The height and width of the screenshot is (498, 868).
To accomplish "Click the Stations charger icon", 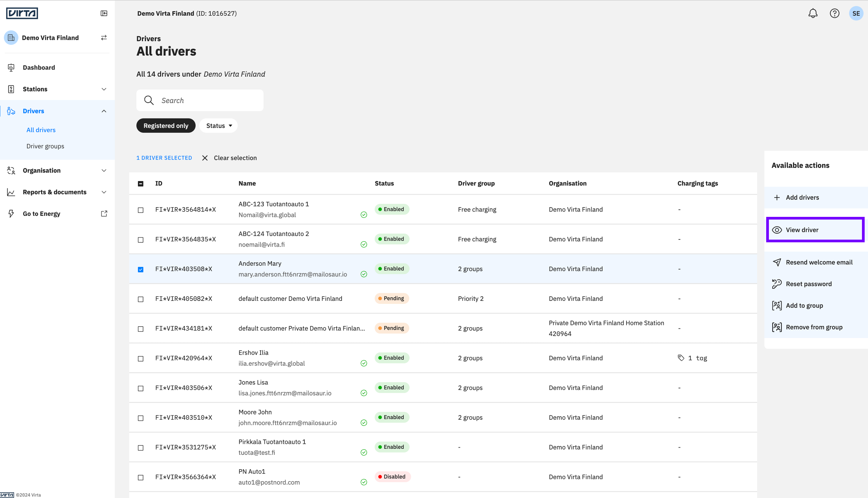I will pyautogui.click(x=11, y=89).
